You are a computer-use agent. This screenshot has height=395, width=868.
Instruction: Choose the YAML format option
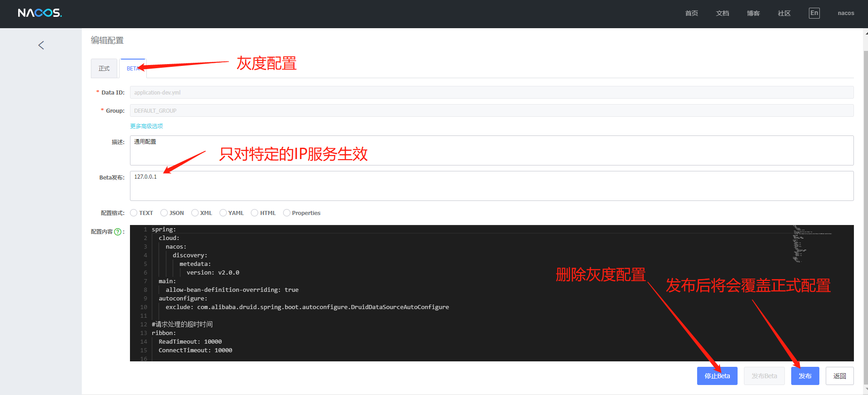pos(223,213)
